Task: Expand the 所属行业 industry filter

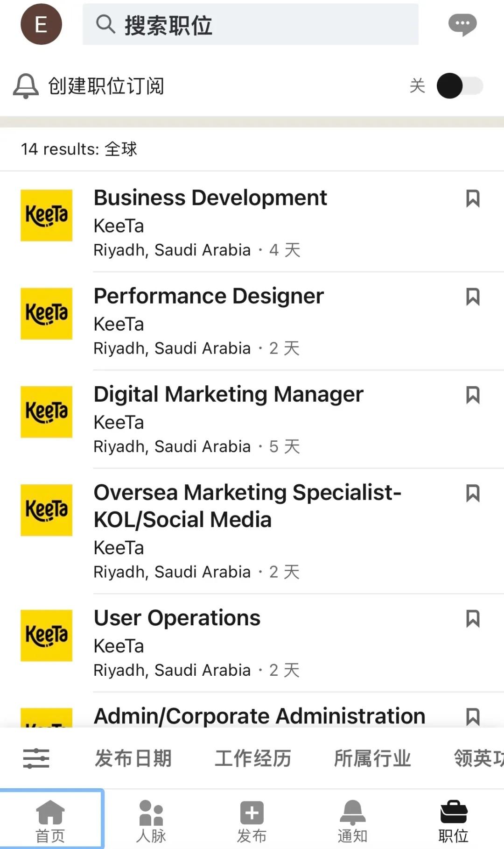Action: click(372, 758)
